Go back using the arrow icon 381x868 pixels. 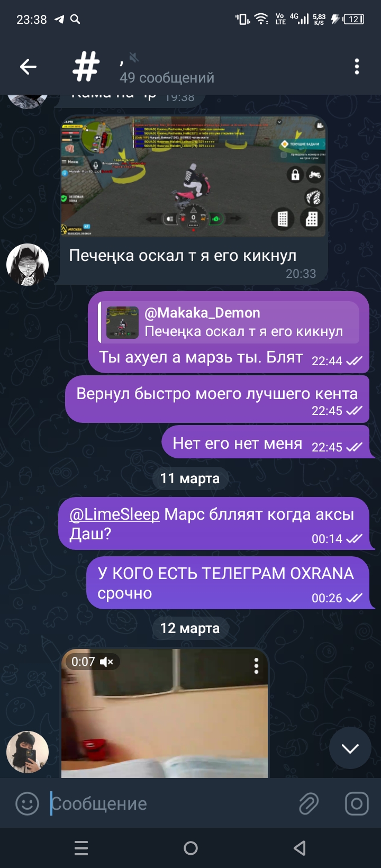coord(28,67)
